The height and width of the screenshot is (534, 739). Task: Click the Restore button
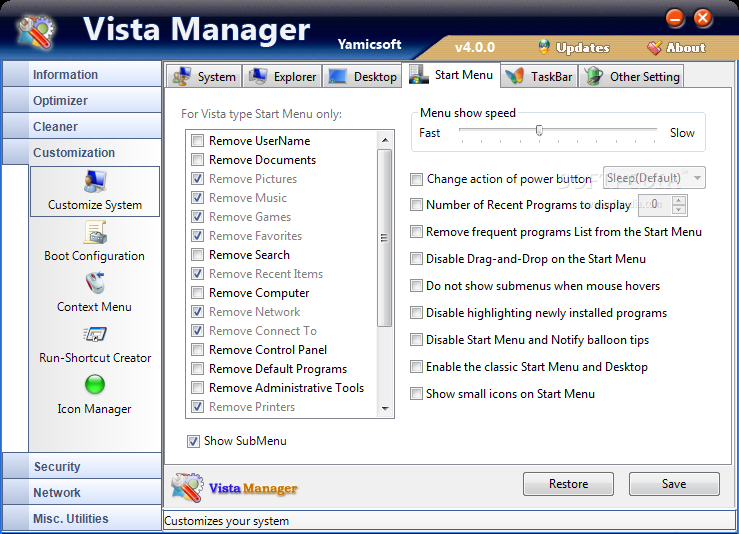point(568,484)
